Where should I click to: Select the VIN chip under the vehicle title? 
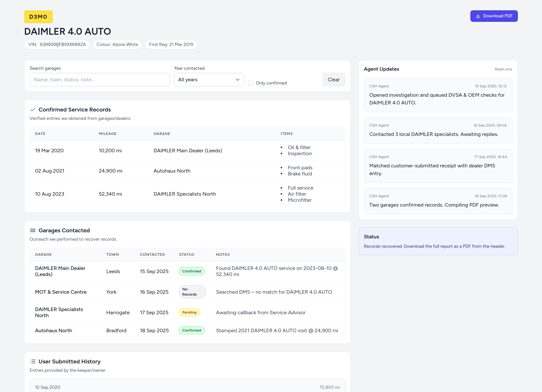point(57,45)
